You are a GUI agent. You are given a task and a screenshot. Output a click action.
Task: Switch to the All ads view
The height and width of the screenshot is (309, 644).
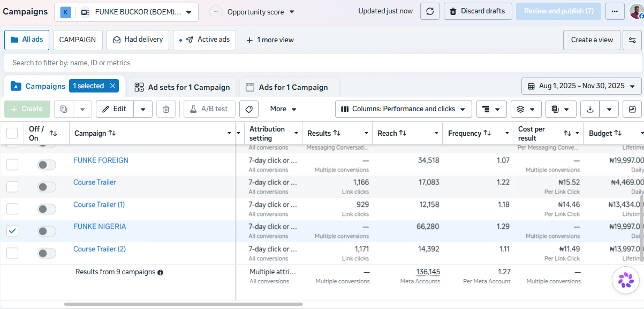(x=27, y=40)
